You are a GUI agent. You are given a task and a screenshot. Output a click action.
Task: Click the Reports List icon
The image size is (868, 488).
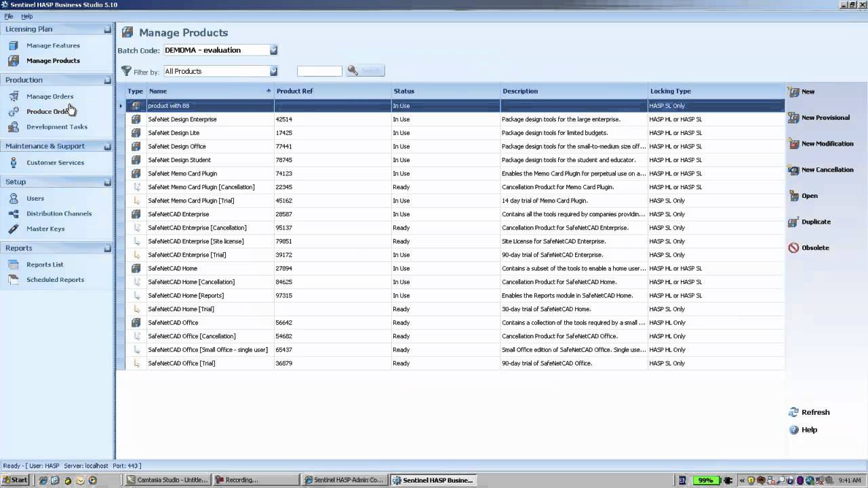14,264
